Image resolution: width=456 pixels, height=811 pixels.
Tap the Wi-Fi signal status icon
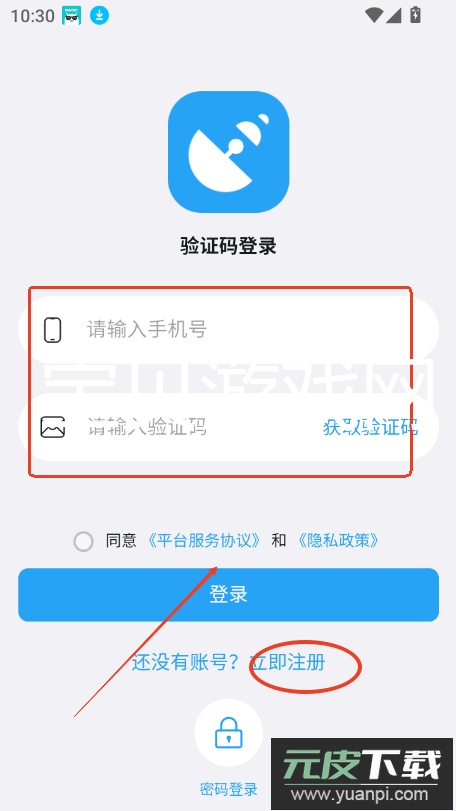(x=373, y=16)
